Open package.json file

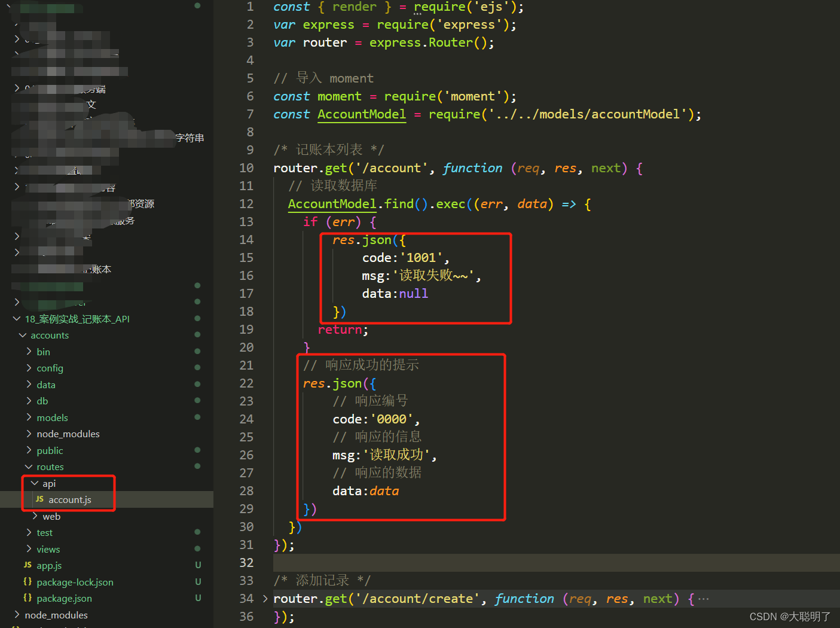(64, 598)
